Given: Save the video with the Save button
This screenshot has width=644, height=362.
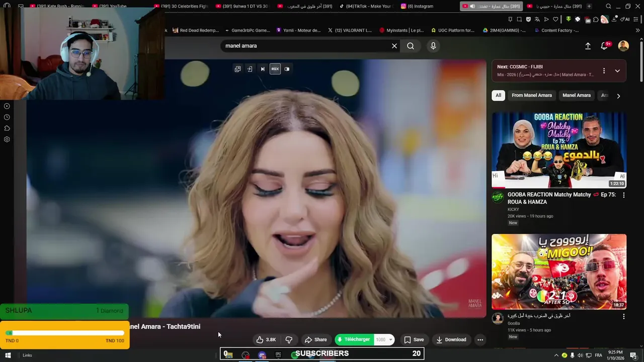Looking at the screenshot, I should click(414, 339).
